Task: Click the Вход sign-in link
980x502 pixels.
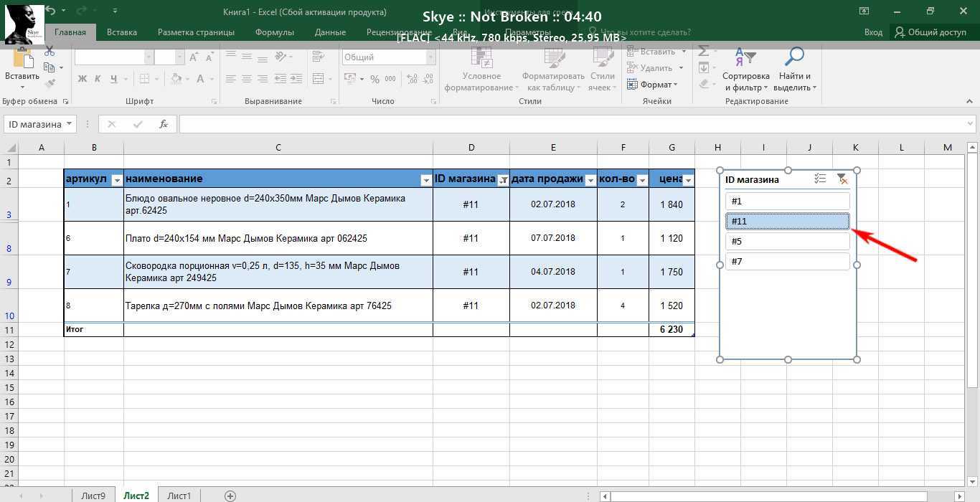Action: 873,32
